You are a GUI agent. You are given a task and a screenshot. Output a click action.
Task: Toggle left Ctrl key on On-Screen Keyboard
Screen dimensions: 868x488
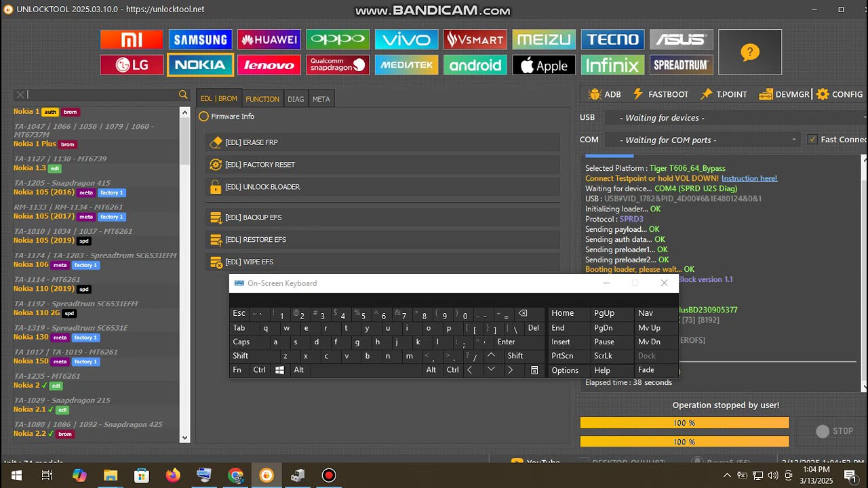[x=260, y=370]
